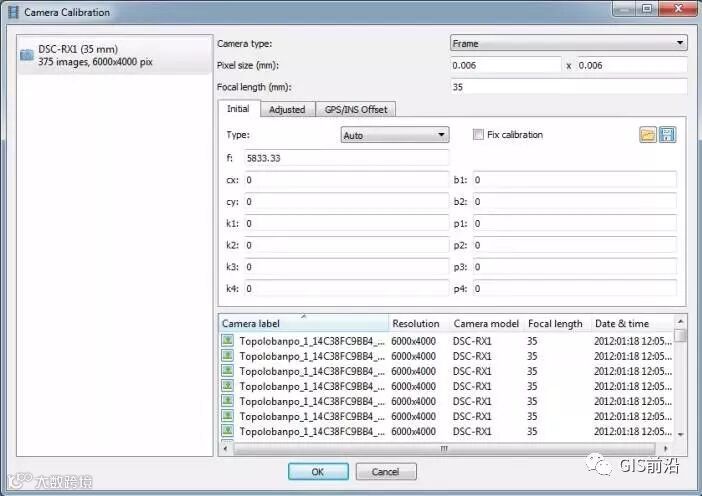Click the k2 input field
702x496 pixels.
tap(347, 245)
